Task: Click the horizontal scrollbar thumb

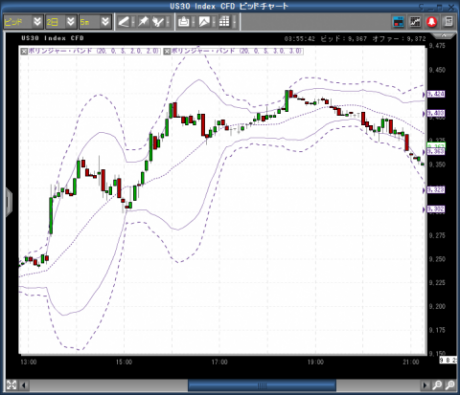Action: pyautogui.click(x=262, y=385)
